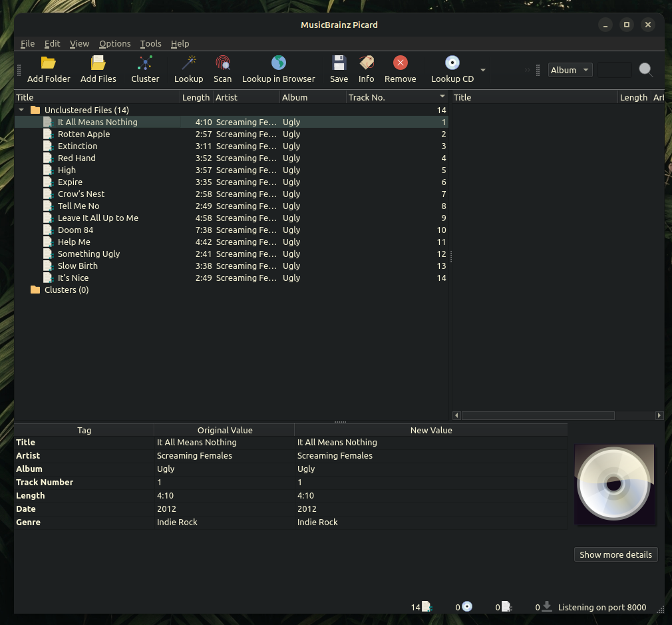Screen dimensions: 672x625
Task: Click the search magnifier icon in toolbar
Action: click(645, 69)
